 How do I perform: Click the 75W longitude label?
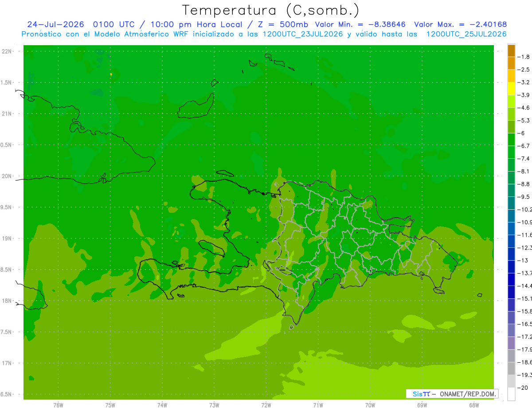click(110, 405)
